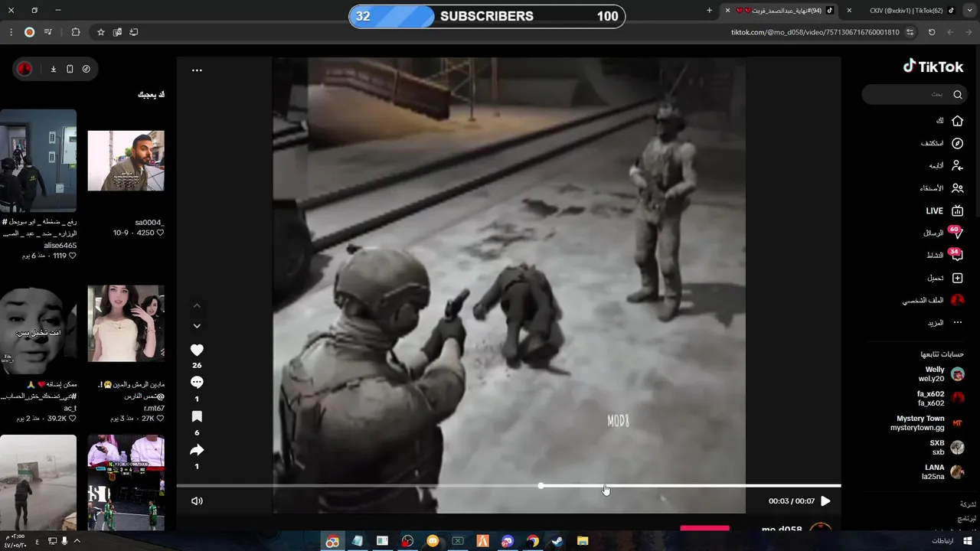This screenshot has width=980, height=551.
Task: Like the video with the heart icon
Action: [197, 350]
